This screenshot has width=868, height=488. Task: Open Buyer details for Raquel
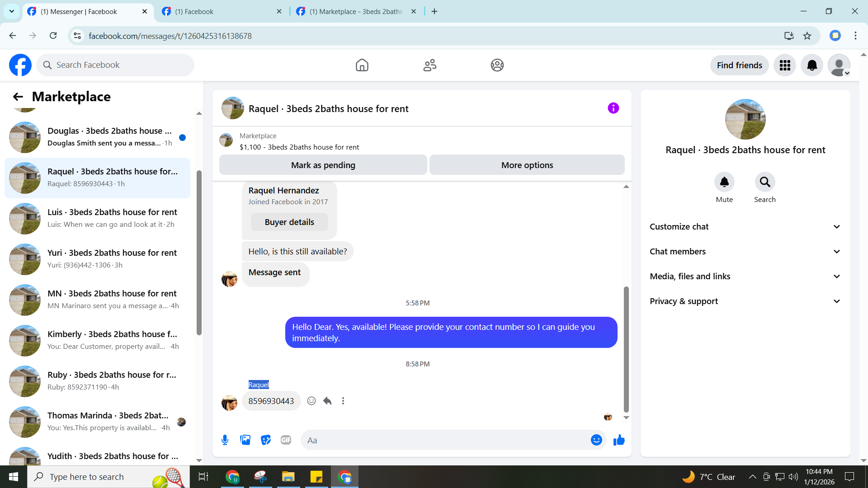[289, 222]
